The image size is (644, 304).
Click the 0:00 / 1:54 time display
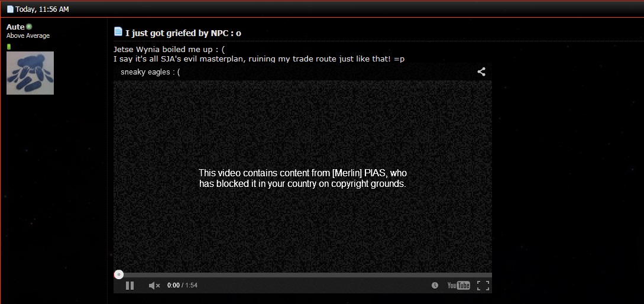[182, 285]
